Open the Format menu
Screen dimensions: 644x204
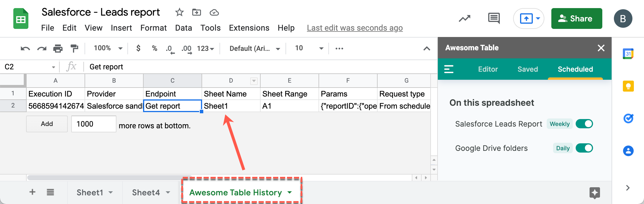click(153, 28)
